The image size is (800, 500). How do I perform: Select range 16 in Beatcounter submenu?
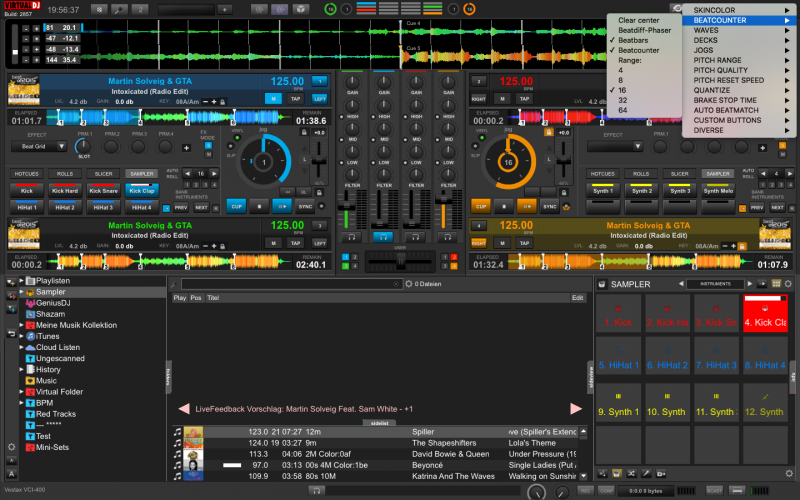622,90
